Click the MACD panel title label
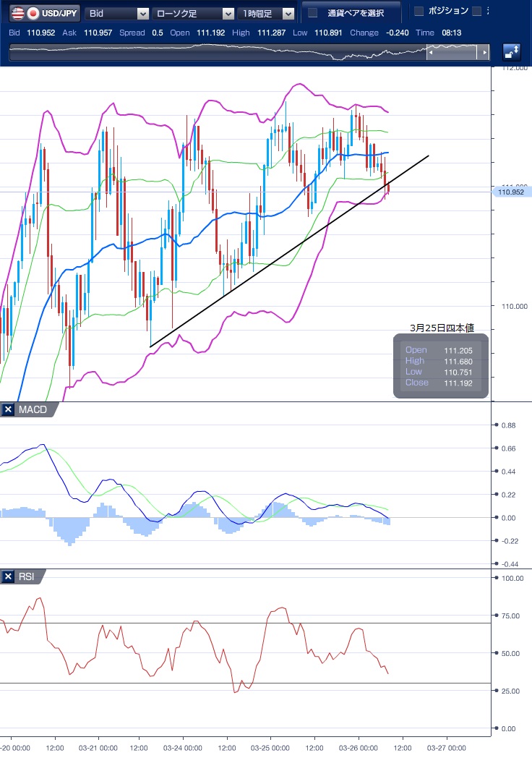 coord(33,410)
